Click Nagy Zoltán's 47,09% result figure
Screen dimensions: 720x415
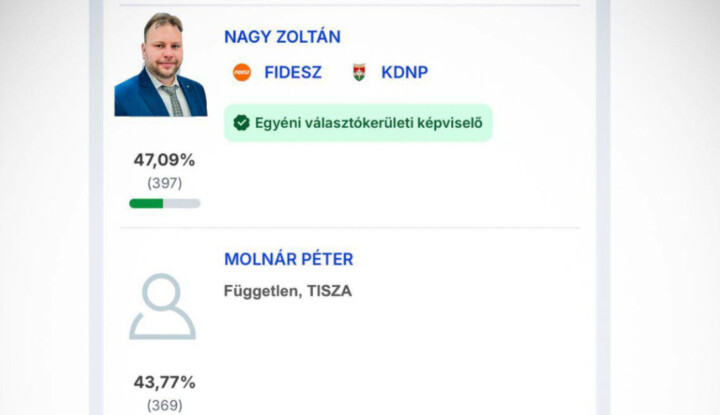tap(164, 159)
